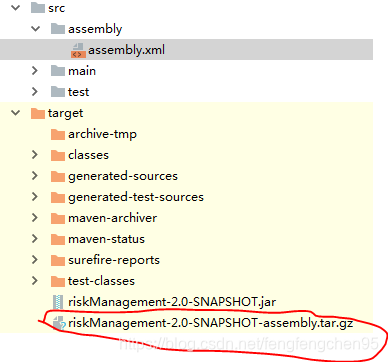Image resolution: width=388 pixels, height=362 pixels.
Task: Expand the generated-sources folder
Action: pyautogui.click(x=35, y=176)
